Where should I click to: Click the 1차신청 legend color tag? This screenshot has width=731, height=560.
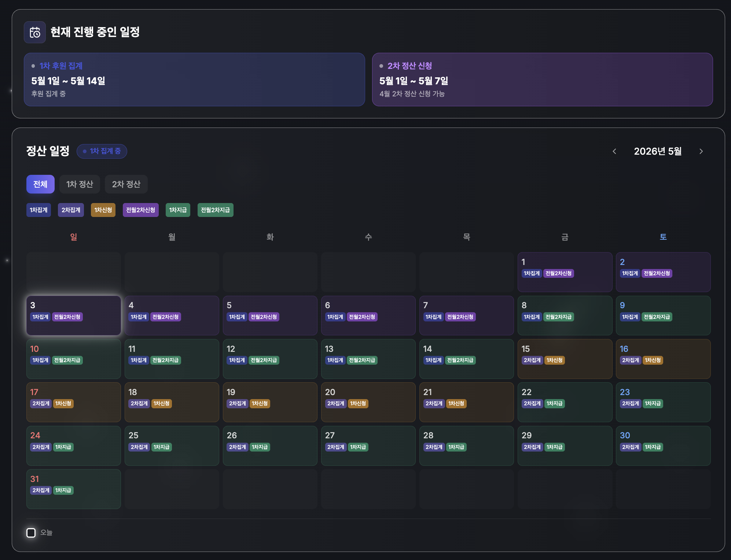click(x=103, y=210)
